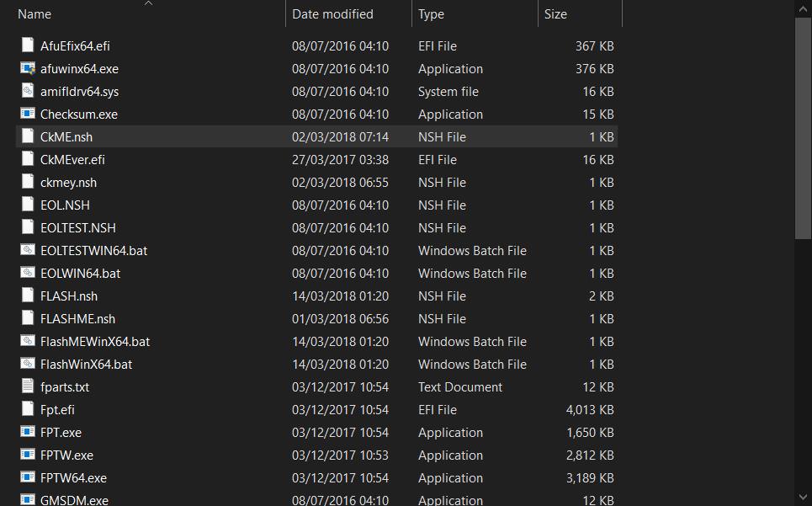Sort files by the Name column header
Screen dimensions: 812x506
(34, 14)
